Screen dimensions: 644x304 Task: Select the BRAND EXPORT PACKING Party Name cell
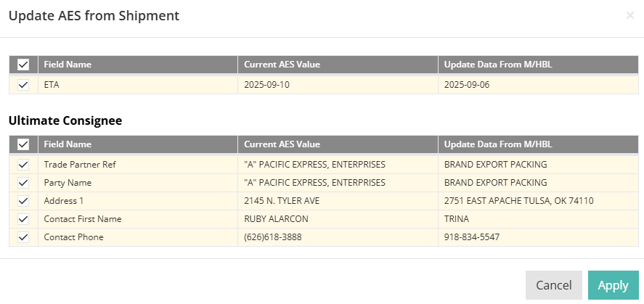[x=495, y=183]
